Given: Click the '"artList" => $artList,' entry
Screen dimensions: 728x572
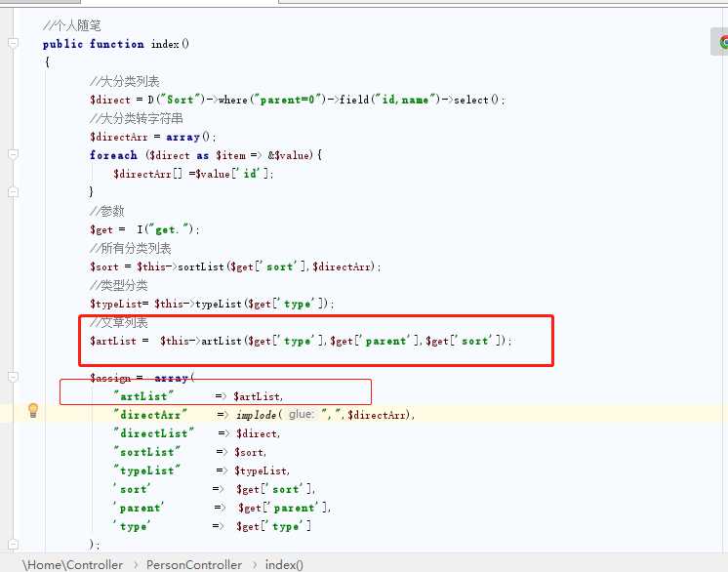Looking at the screenshot, I should [x=198, y=396].
